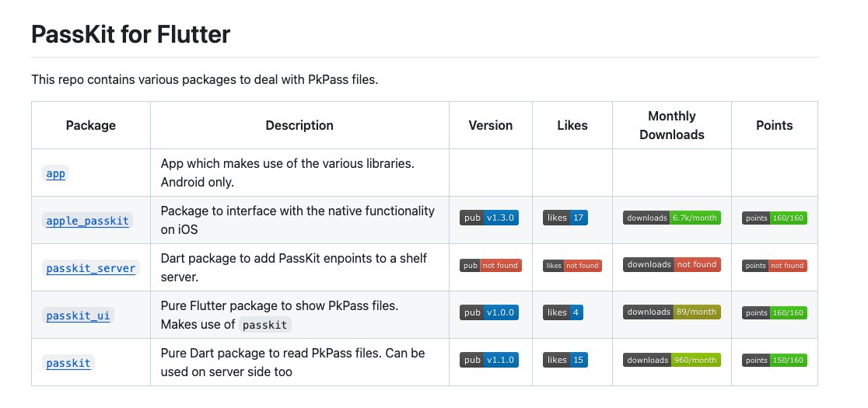Open the app package link
This screenshot has height=408, width=868.
click(55, 173)
